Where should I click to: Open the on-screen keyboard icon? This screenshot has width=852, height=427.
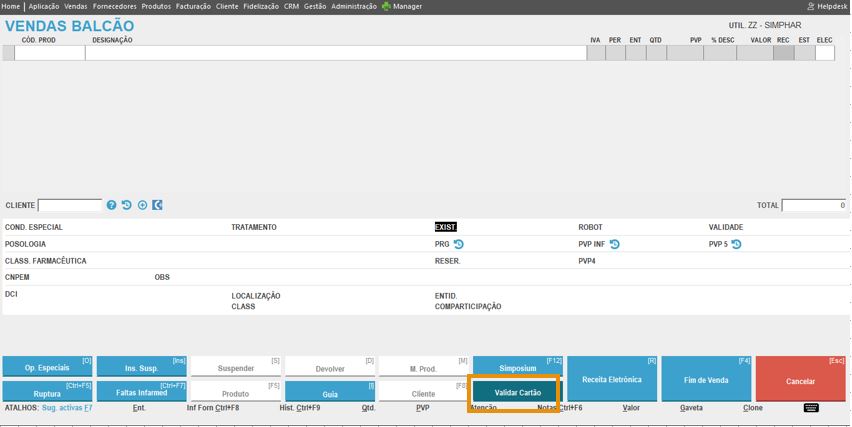click(x=811, y=408)
